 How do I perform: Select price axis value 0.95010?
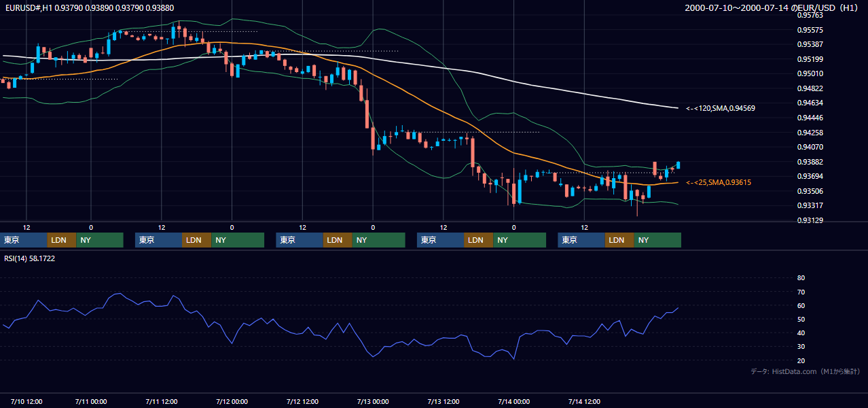[810, 73]
